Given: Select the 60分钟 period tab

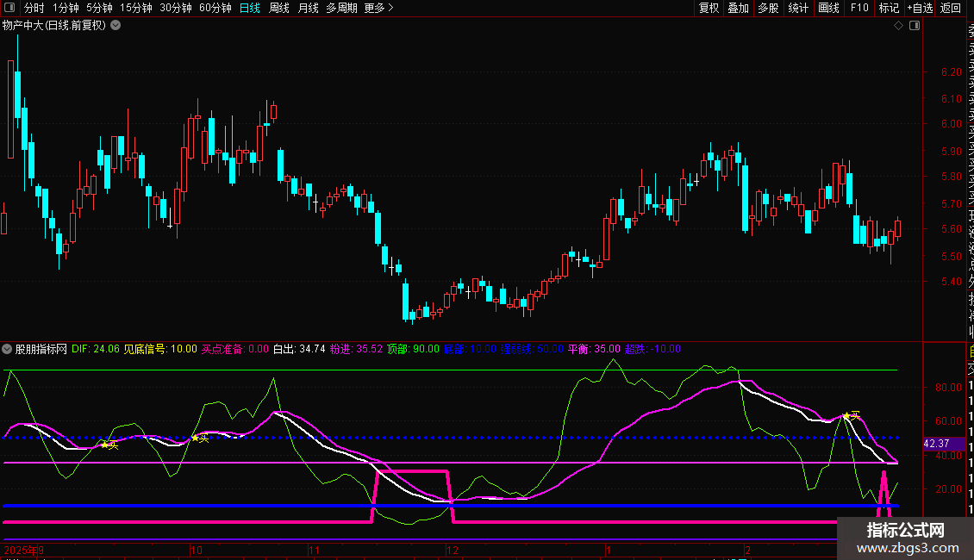Looking at the screenshot, I should [x=215, y=8].
